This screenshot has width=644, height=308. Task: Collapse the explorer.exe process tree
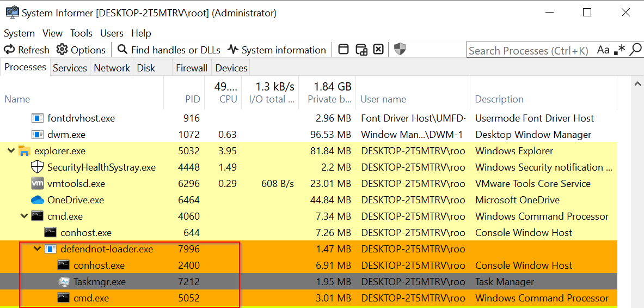pyautogui.click(x=10, y=151)
